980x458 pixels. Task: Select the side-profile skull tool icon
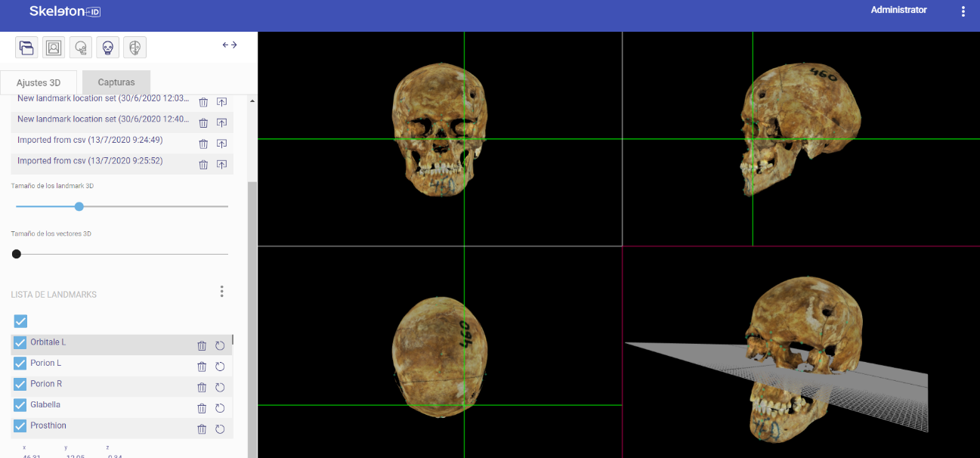81,48
